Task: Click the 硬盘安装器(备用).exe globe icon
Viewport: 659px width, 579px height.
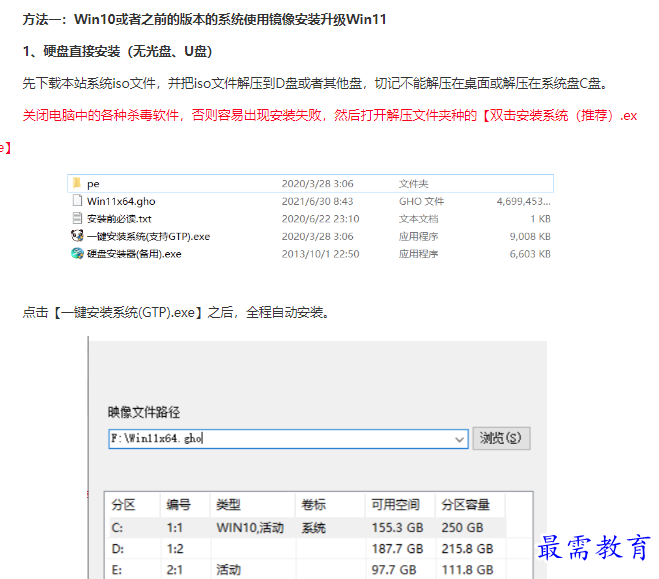Action: tap(77, 253)
